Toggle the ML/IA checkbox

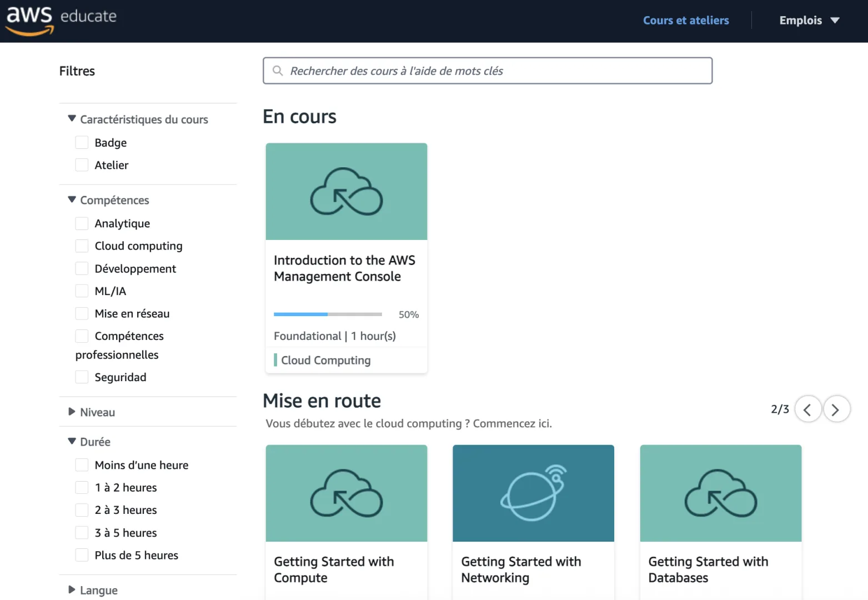[82, 291]
